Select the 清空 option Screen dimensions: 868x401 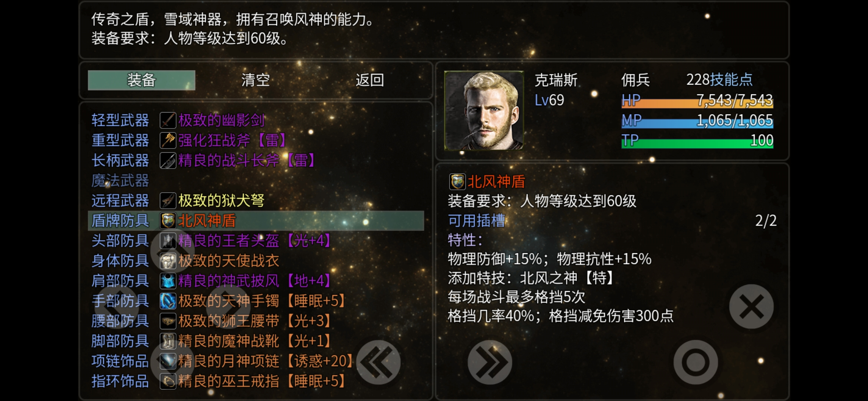click(x=256, y=80)
